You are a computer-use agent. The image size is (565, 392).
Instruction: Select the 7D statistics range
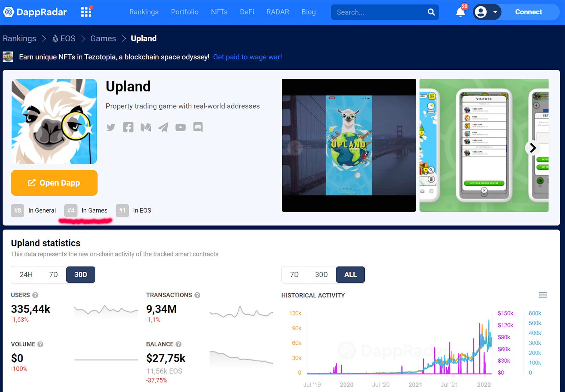click(x=53, y=275)
